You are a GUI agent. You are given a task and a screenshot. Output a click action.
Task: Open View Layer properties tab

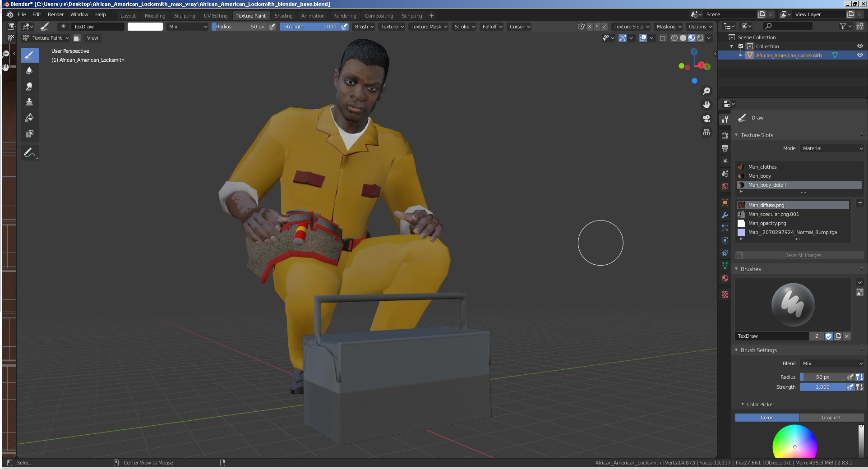click(725, 161)
